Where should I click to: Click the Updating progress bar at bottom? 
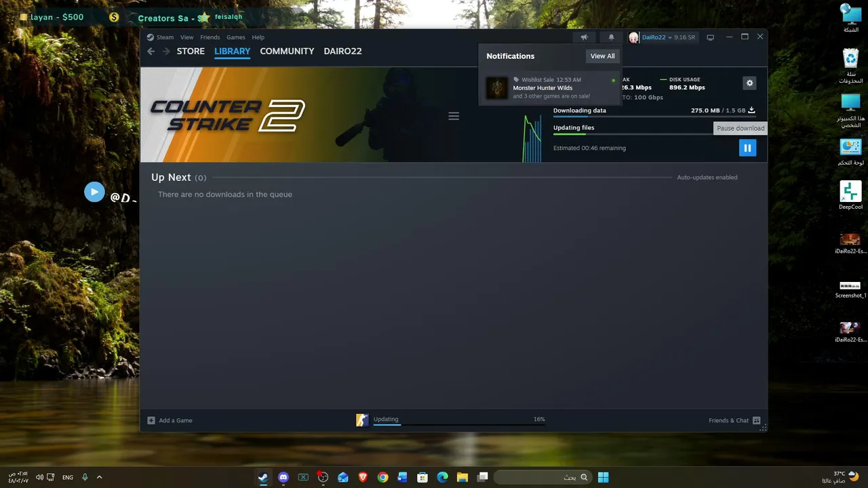pos(459,425)
